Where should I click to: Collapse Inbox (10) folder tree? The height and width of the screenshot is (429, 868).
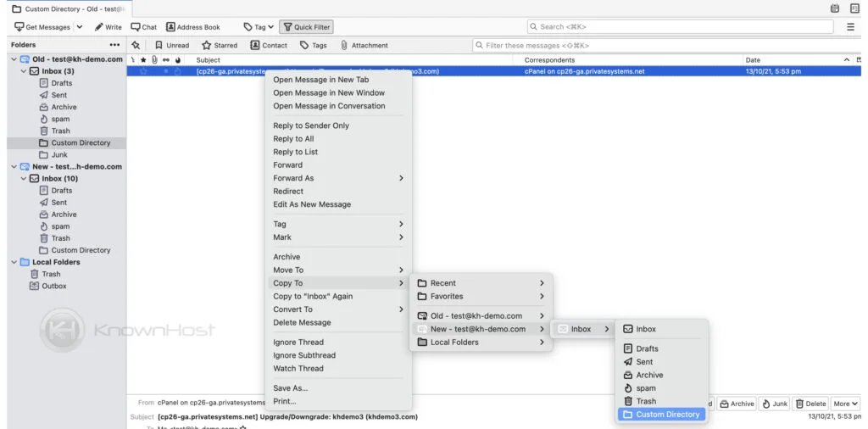pyautogui.click(x=24, y=179)
